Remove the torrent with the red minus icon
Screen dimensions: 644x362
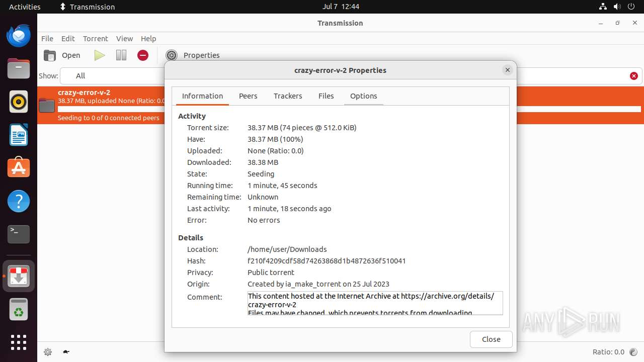point(143,55)
